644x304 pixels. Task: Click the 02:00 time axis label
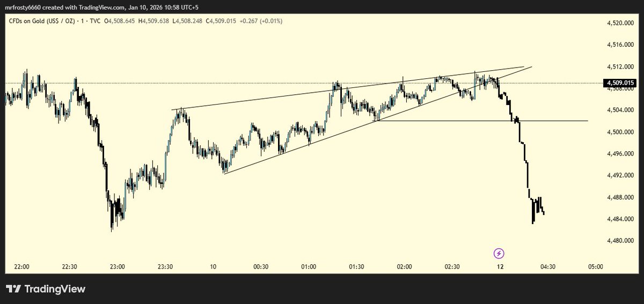tap(404, 267)
